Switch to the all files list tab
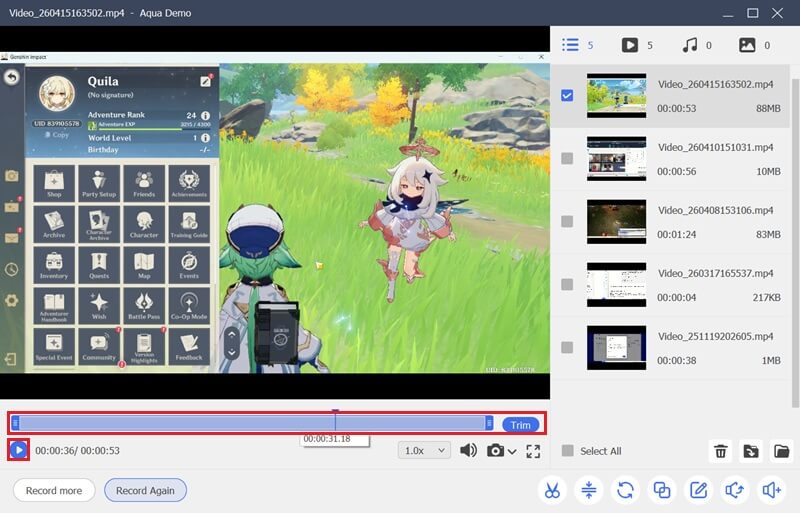Viewport: 800px width, 513px height. 577,45
